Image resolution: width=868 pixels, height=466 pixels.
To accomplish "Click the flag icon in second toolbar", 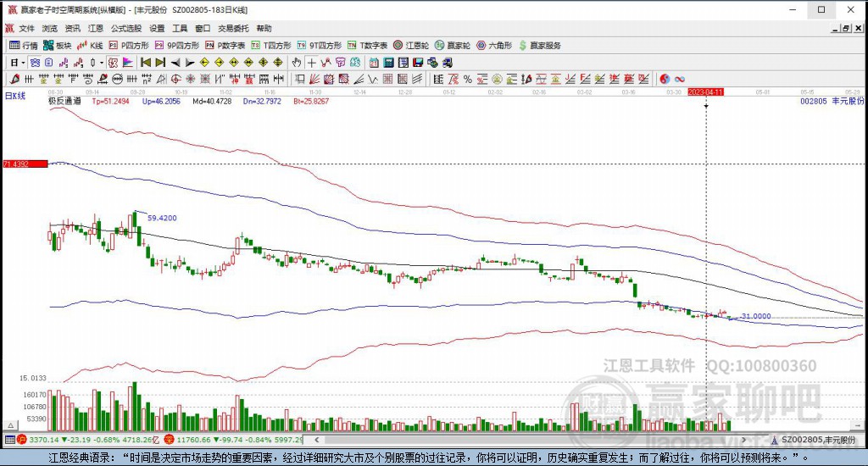I will point(127,63).
